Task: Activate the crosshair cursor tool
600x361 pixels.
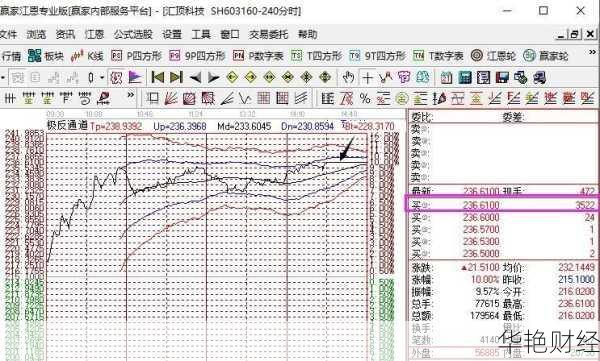Action: pos(367,78)
